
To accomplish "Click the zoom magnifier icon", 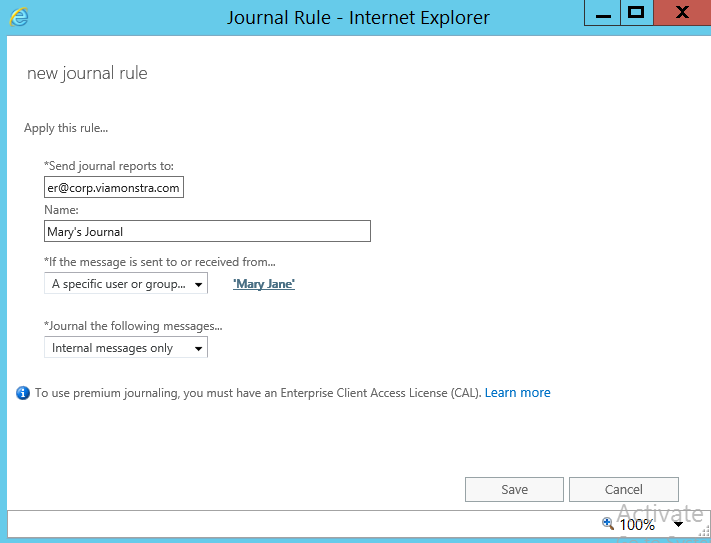I will [607, 523].
